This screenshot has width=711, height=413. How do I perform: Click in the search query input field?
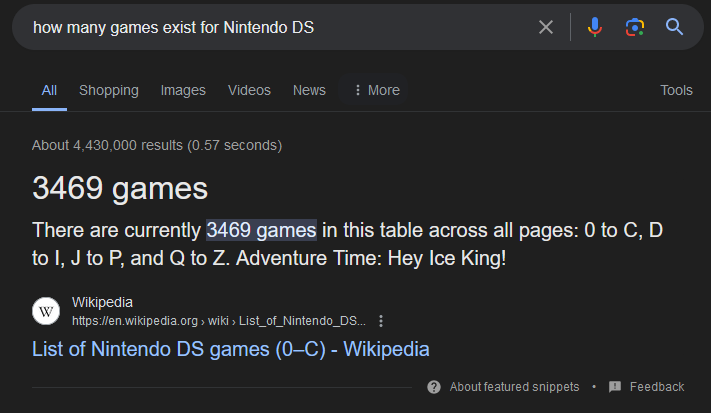point(281,27)
